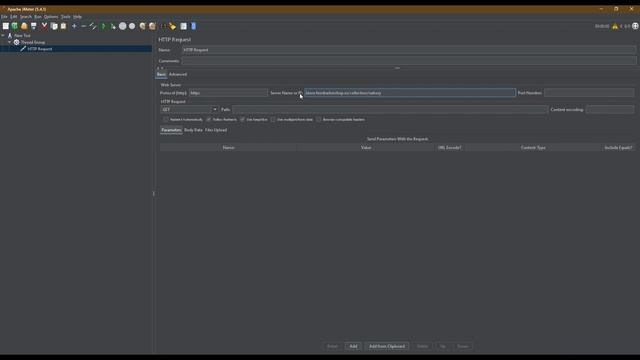640x360 pixels.
Task: Click the Add from Clipboard button
Action: point(387,346)
